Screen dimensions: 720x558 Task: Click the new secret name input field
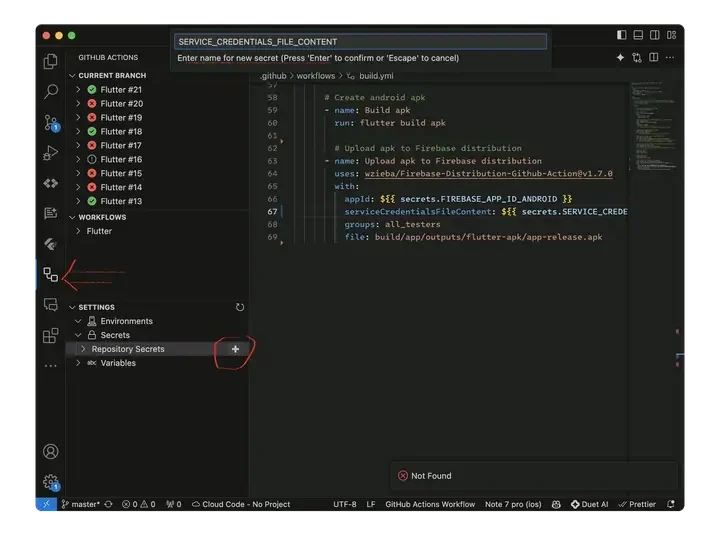tap(360, 42)
